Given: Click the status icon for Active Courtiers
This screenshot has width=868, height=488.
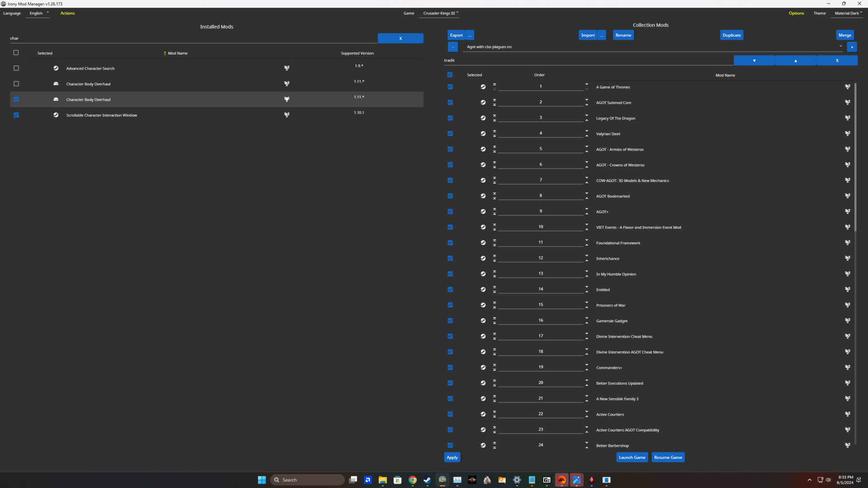Looking at the screenshot, I should 848,414.
